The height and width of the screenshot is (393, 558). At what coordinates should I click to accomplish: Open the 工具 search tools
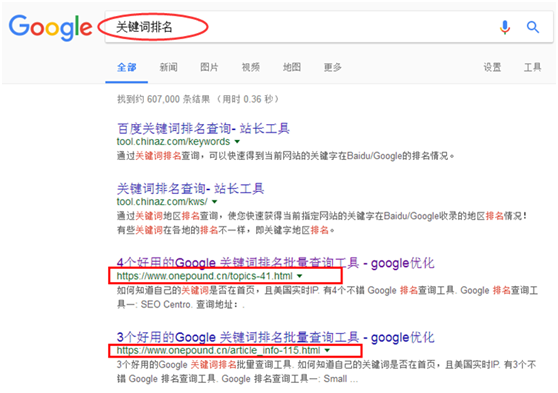click(x=532, y=67)
